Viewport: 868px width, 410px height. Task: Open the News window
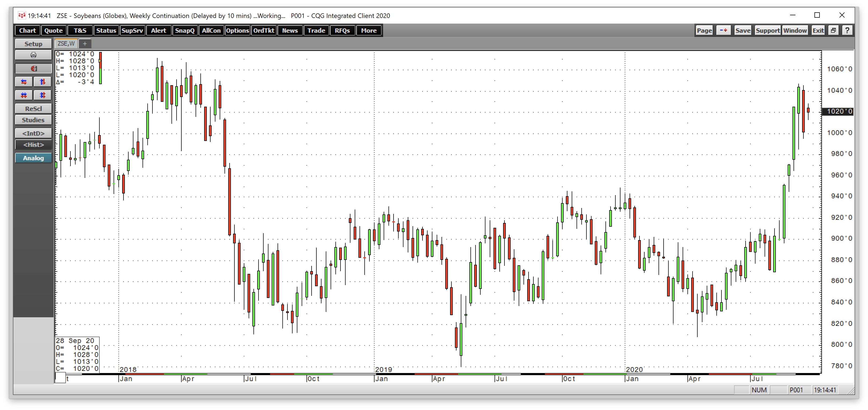[290, 30]
